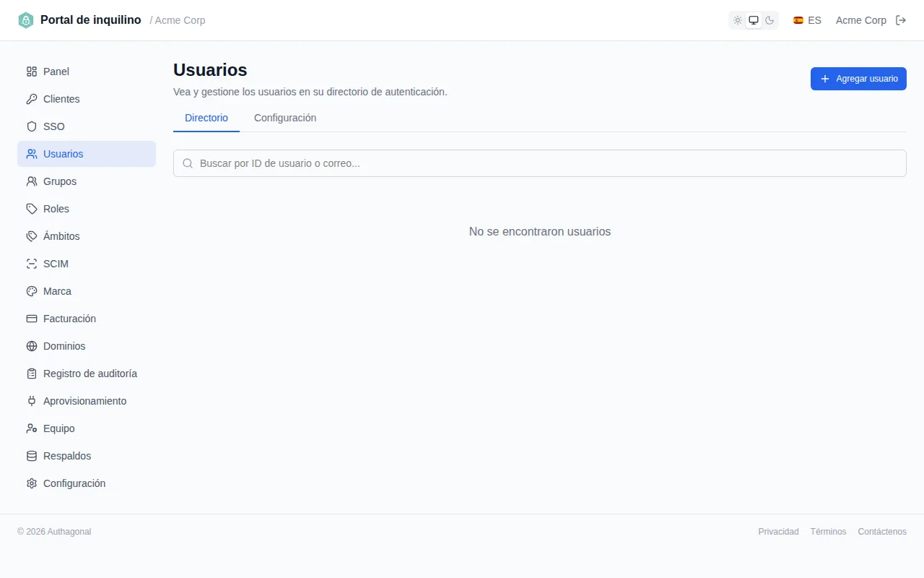Open the Contáctenos footer link
Viewport: 924px width, 578px height.
[x=882, y=532]
